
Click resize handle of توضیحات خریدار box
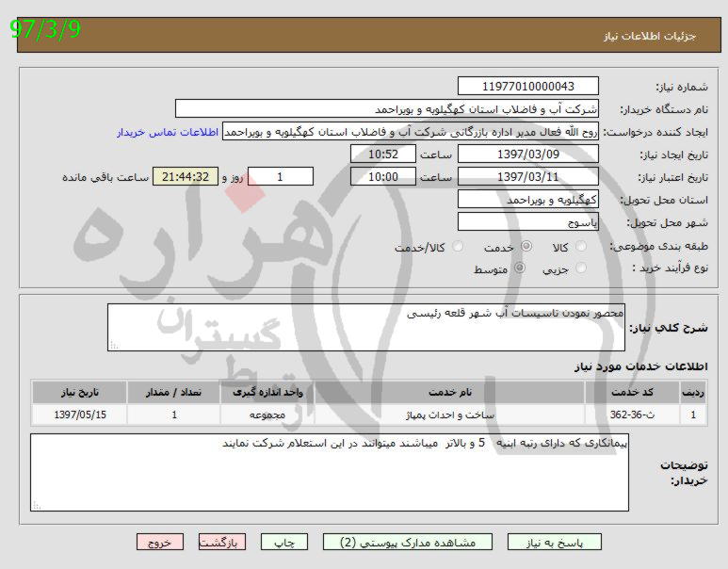click(37, 505)
